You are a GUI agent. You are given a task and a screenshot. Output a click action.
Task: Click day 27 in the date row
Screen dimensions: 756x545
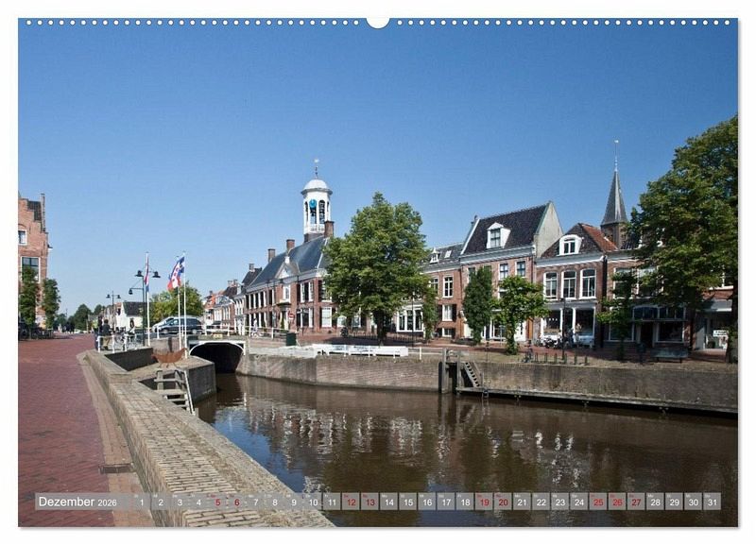[x=636, y=502]
